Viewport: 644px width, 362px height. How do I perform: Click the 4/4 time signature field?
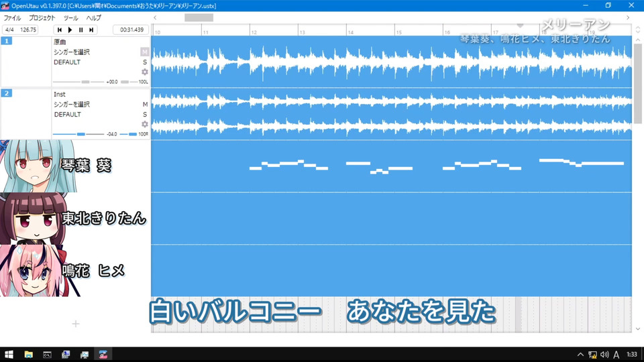point(9,29)
